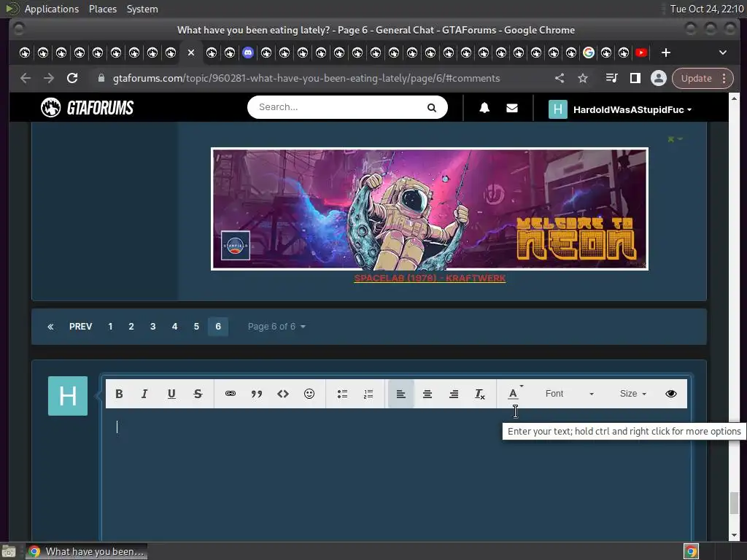Viewport: 747px width, 560px height.
Task: Go to page 3
Action: tap(153, 327)
